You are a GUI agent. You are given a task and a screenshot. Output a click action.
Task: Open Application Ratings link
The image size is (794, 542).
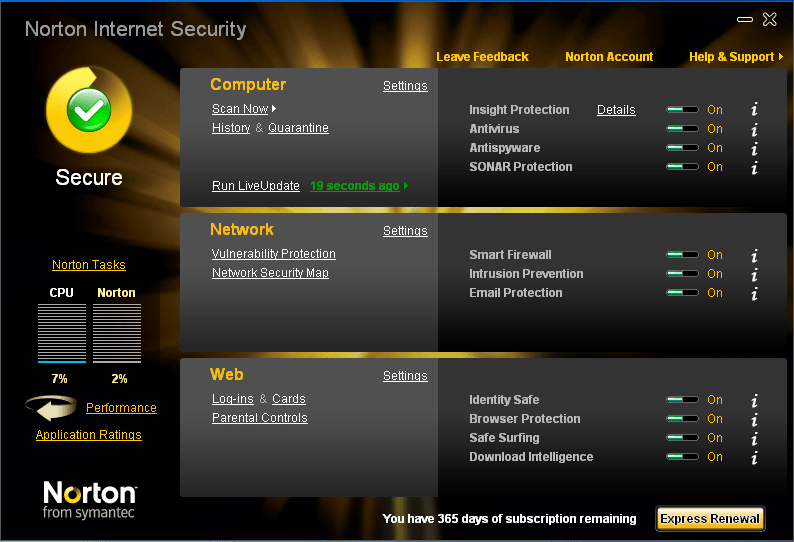pyautogui.click(x=89, y=435)
